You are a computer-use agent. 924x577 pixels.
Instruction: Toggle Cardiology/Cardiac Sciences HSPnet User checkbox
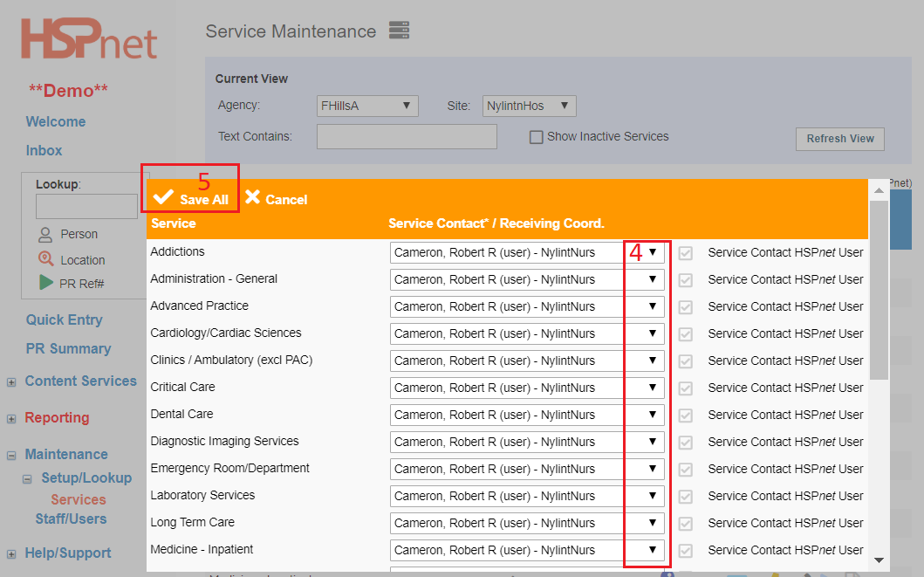coord(685,335)
